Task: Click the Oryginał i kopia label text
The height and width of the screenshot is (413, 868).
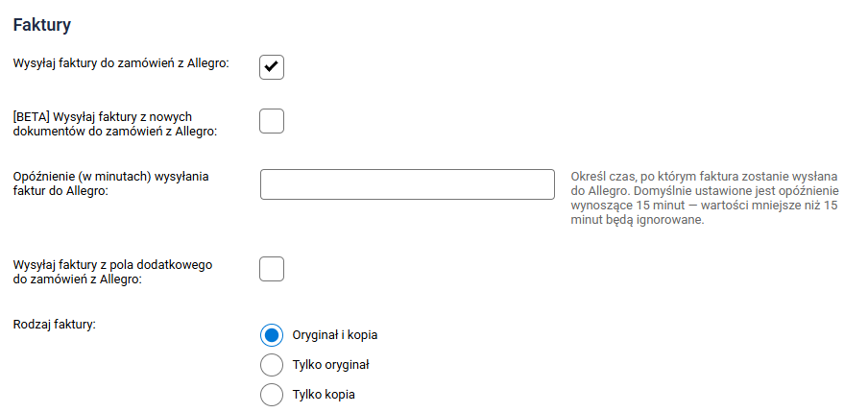Action: coord(334,335)
